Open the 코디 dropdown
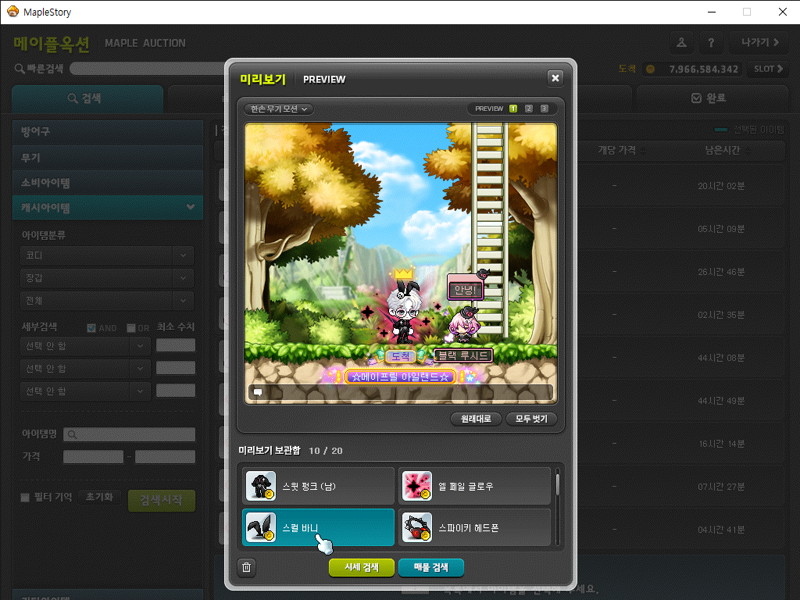The width and height of the screenshot is (800, 600). (x=107, y=255)
